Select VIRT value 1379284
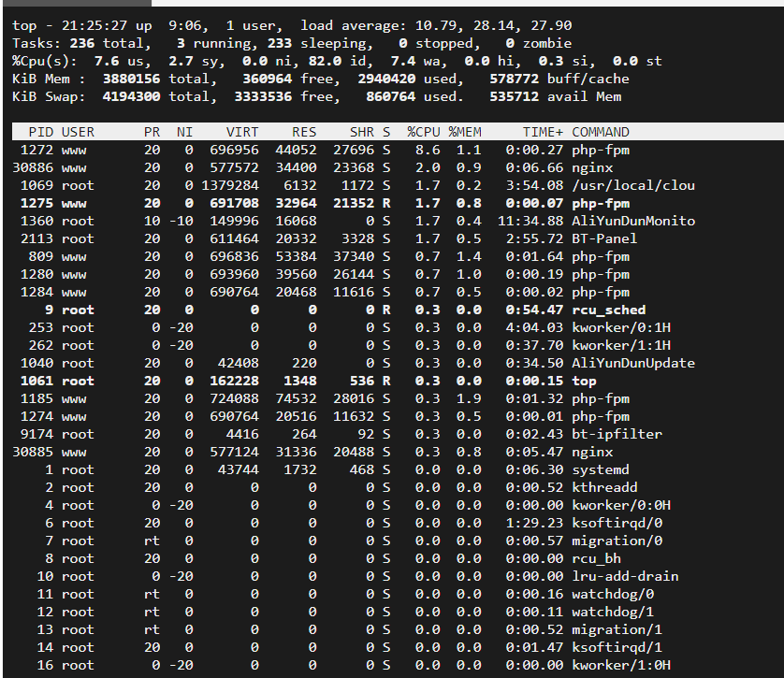Viewport: 784px width, 678px height. [230, 185]
